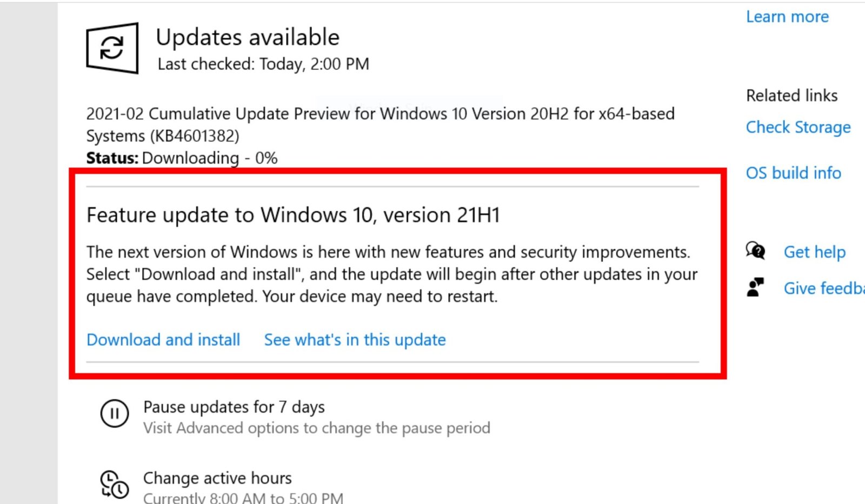Open "Change active hours"
Viewport: 865px width, 504px height.
[x=217, y=478]
